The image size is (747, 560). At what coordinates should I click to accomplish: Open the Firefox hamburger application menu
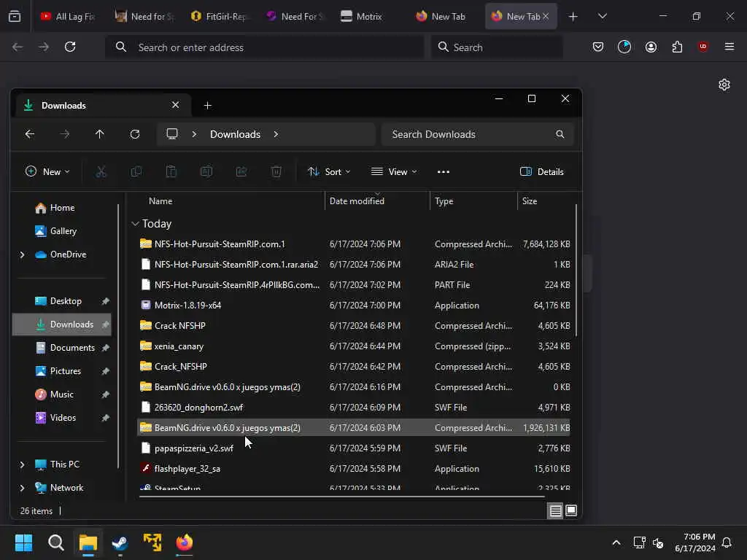click(x=729, y=47)
